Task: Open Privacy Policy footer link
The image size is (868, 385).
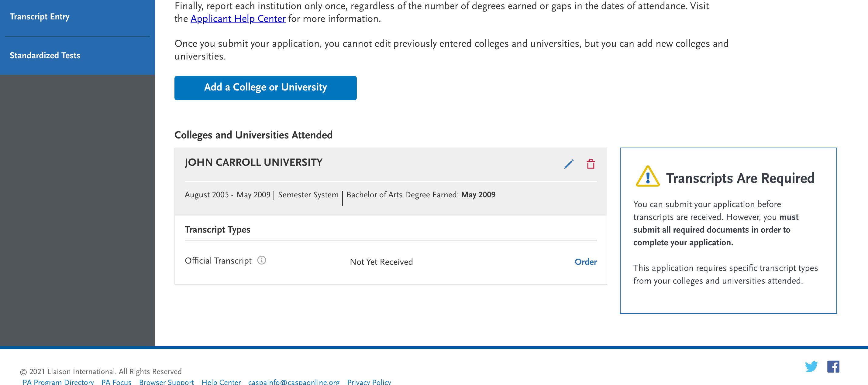Action: [369, 382]
